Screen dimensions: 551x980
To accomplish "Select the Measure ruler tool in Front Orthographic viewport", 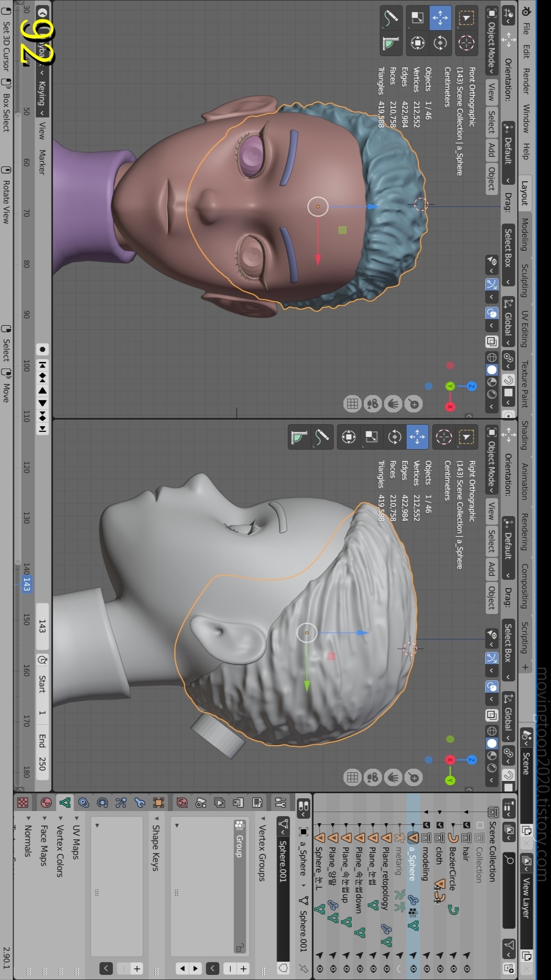I will [391, 43].
